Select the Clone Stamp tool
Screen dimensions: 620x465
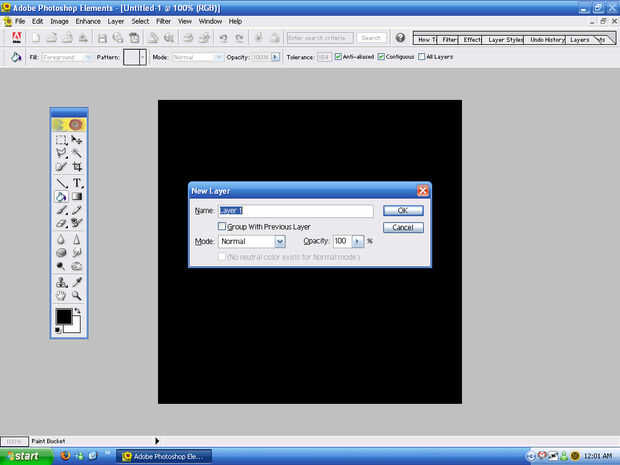point(61,282)
